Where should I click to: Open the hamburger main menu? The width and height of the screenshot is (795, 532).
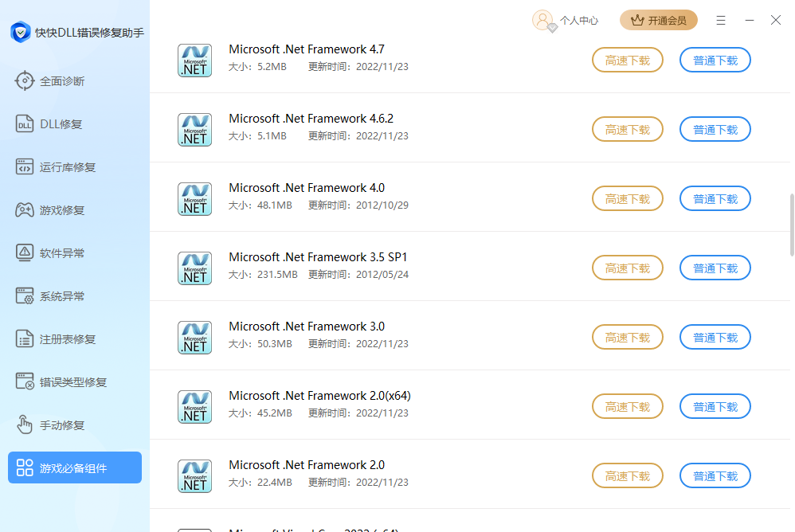pyautogui.click(x=721, y=20)
